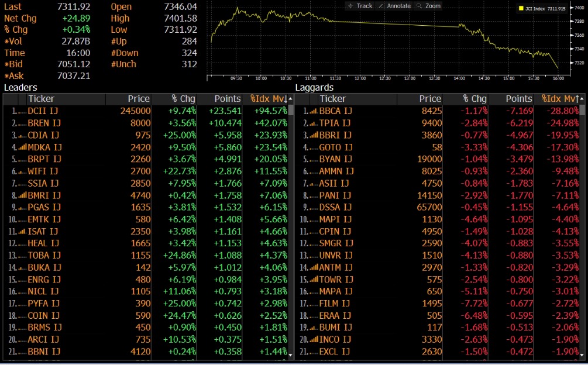Viewport: 588px width, 365px height.
Task: Click the volume bars icon beside ISAT IJ
Action: [22, 232]
